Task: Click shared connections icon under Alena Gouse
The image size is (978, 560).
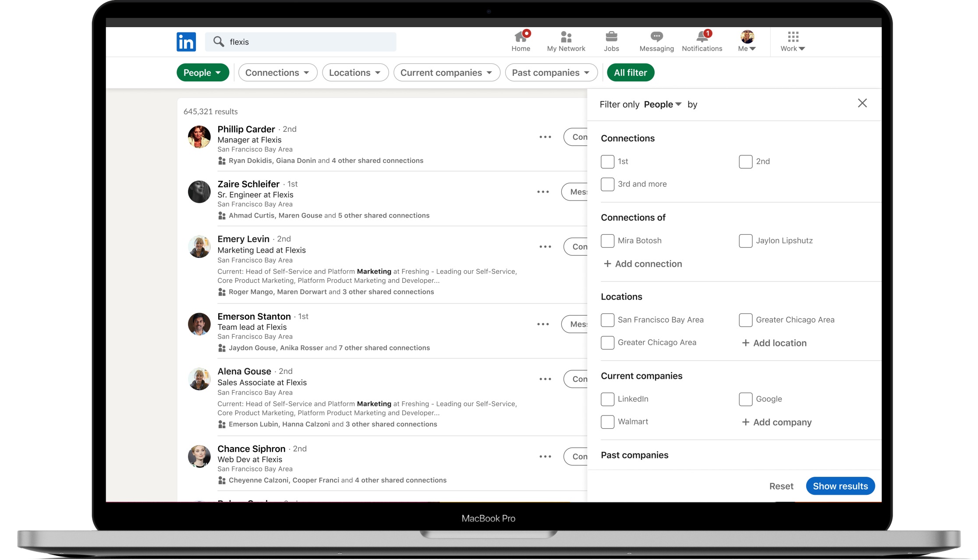Action: click(x=222, y=425)
